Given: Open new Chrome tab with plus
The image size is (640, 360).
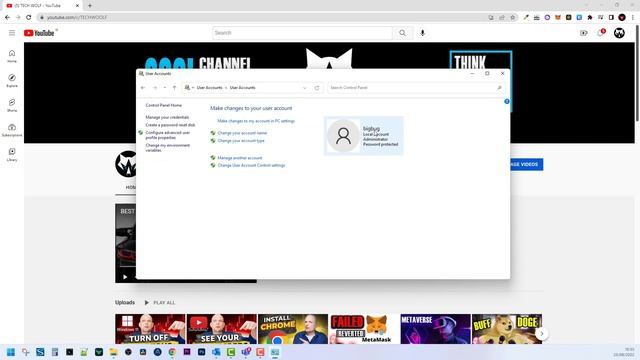Looking at the screenshot, I should [90, 6].
